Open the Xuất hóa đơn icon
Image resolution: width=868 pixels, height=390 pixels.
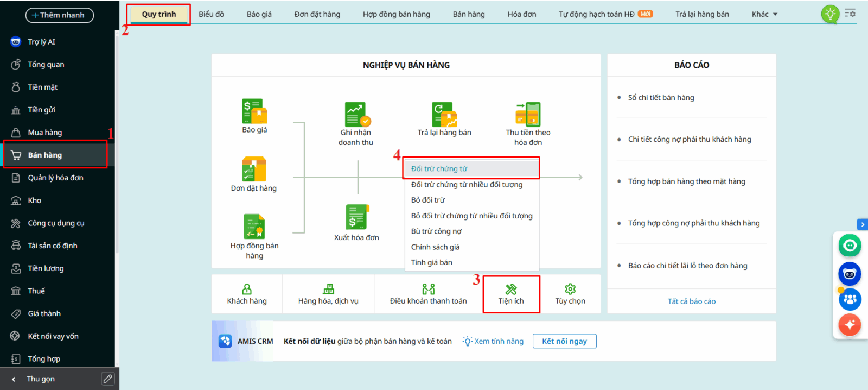[x=357, y=217]
